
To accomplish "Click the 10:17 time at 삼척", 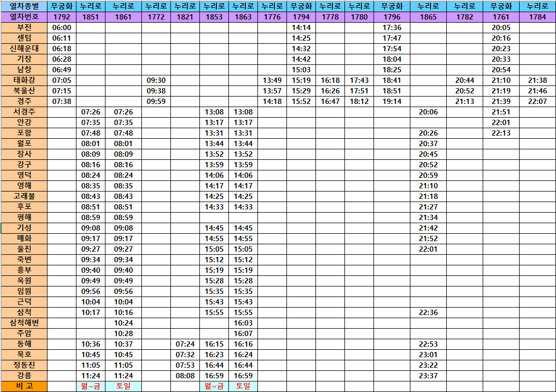I will pos(91,312).
